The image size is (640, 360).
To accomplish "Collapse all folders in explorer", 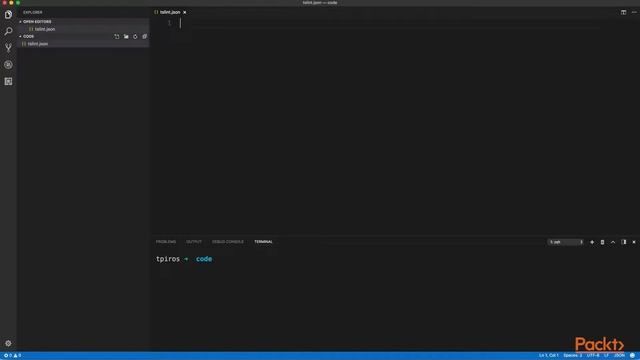I will pyautogui.click(x=144, y=37).
